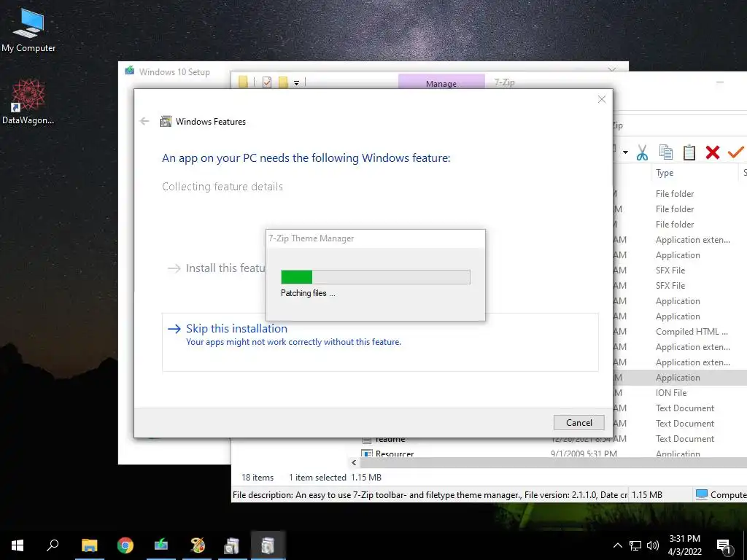The width and height of the screenshot is (747, 560).
Task: Expand the Customize Quick Access Toolbar dropdown
Action: click(296, 83)
